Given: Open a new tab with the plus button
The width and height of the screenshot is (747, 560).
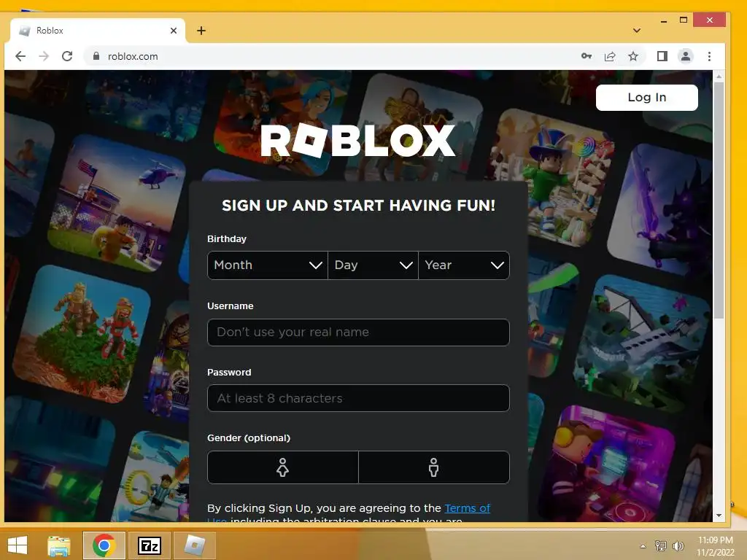Looking at the screenshot, I should (201, 31).
